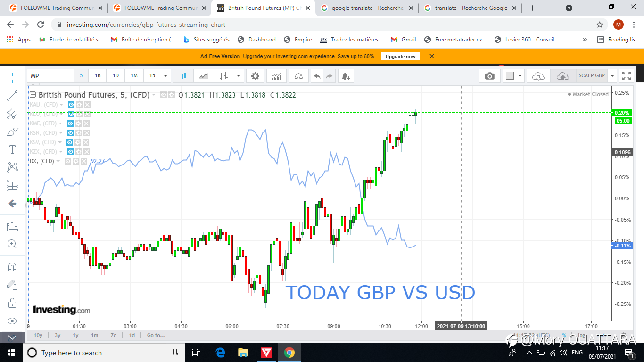This screenshot has width=644, height=362.
Task: Collapse the drawing toolbar with back arrow
Action: coord(12,204)
